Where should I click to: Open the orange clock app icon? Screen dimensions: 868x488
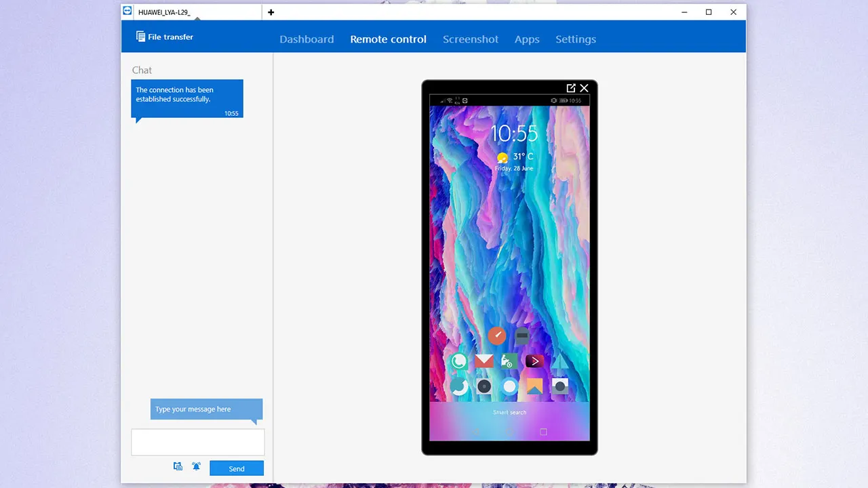point(497,335)
